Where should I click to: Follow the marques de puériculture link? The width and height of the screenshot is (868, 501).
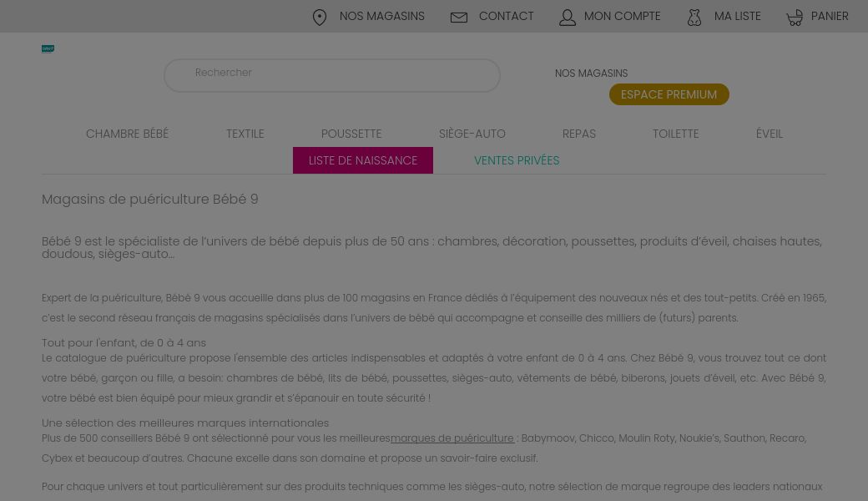click(x=452, y=438)
